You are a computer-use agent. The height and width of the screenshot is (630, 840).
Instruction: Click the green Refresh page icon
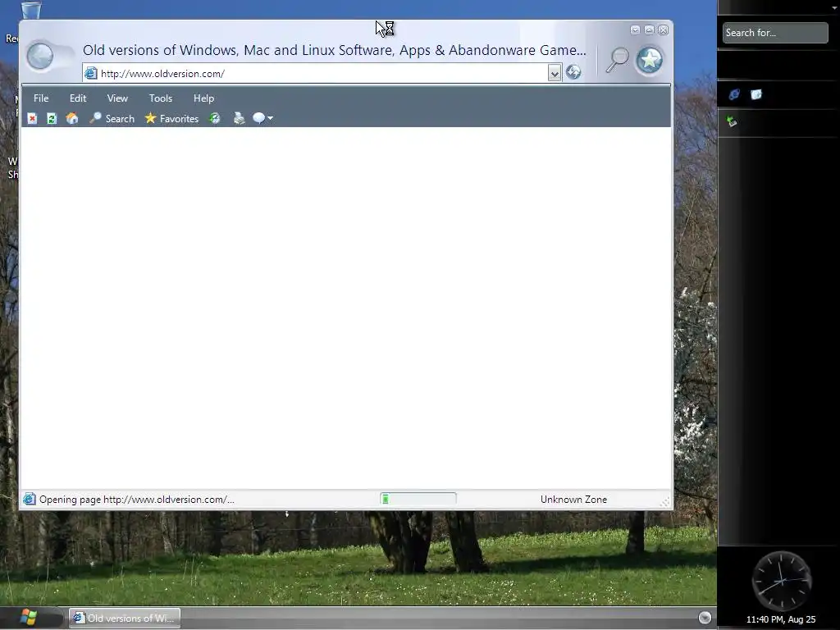(52, 118)
